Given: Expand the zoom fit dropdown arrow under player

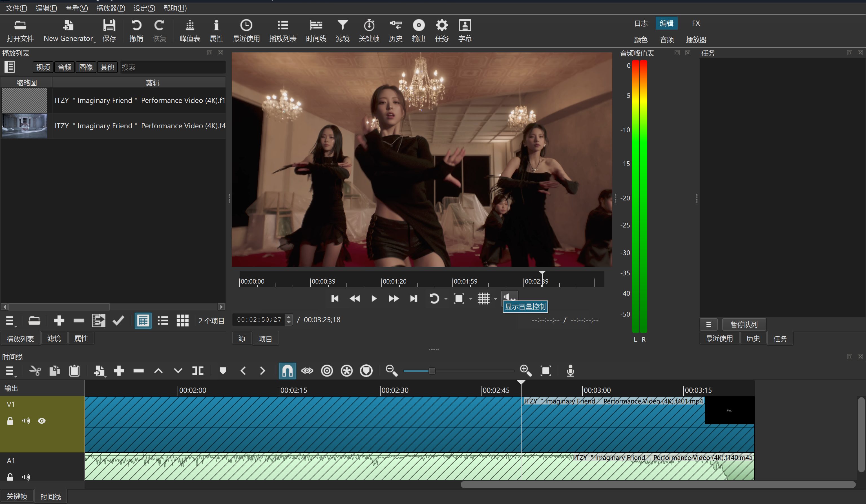Looking at the screenshot, I should tap(470, 299).
